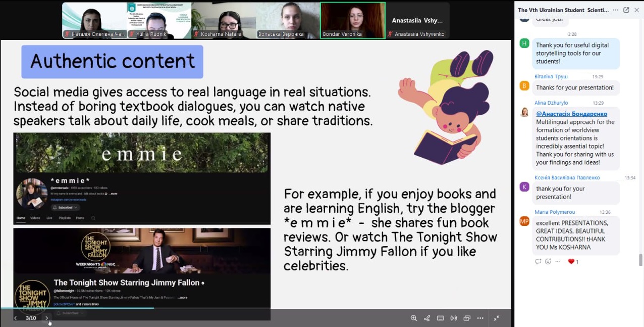Viewport: 644px width, 327px height.
Task: Go to the previous slide
Action: [x=16, y=318]
